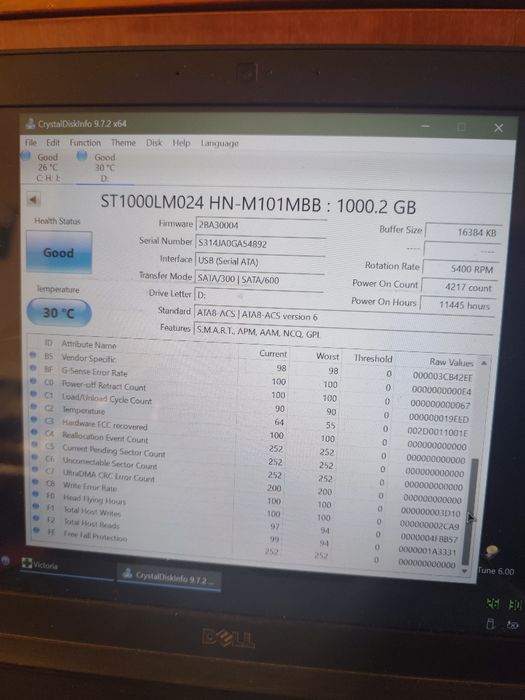Image resolution: width=525 pixels, height=700 pixels.
Task: Open the Help menu
Action: pos(181,143)
